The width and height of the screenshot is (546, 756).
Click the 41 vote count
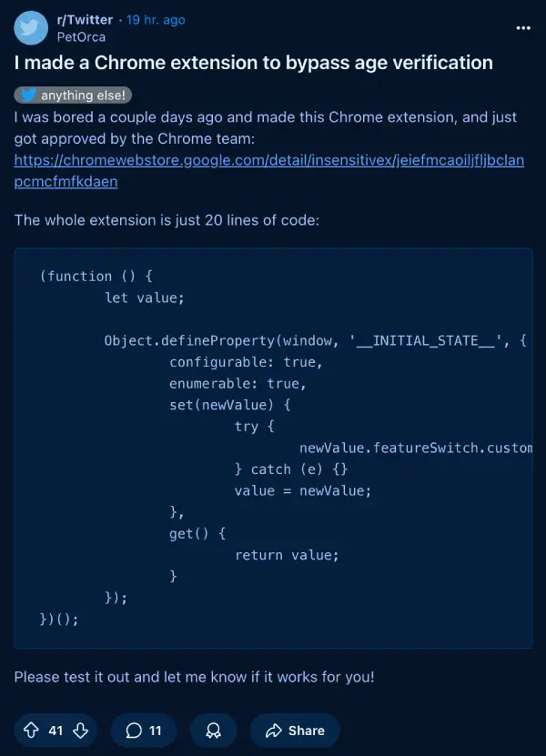[x=56, y=731]
